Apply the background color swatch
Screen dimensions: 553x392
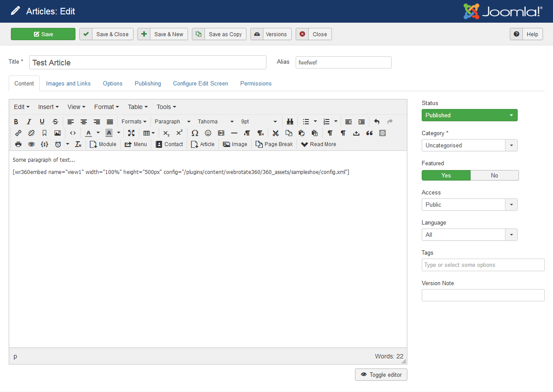109,133
